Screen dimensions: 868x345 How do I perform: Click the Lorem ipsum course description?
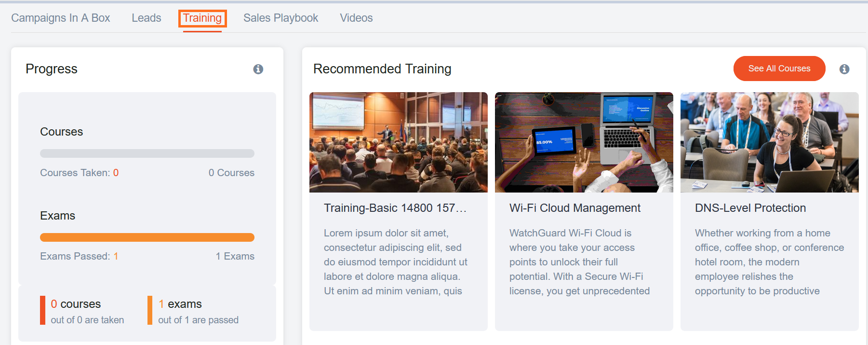(x=396, y=262)
